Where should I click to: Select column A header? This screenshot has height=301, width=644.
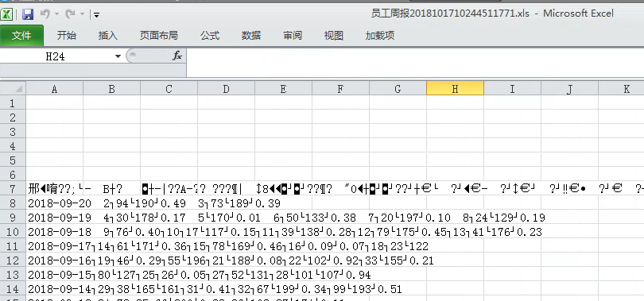pyautogui.click(x=55, y=89)
